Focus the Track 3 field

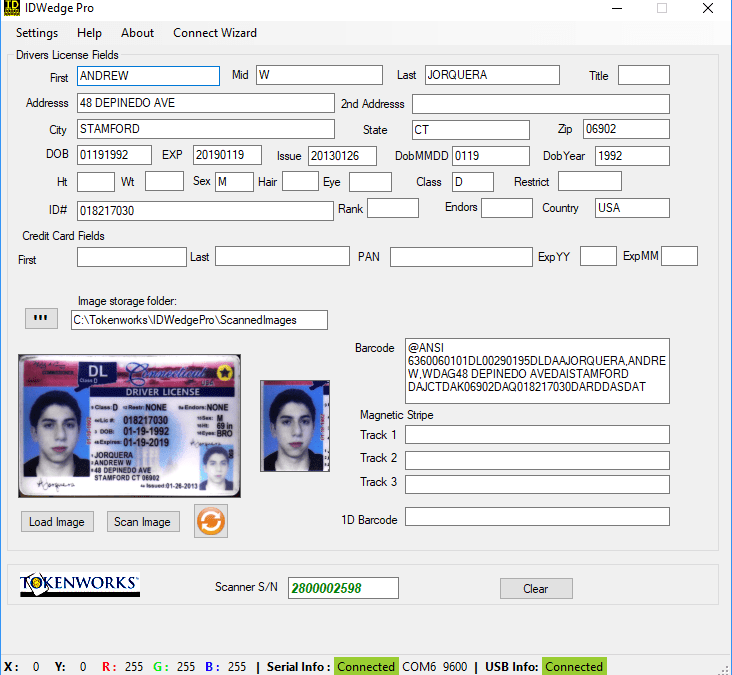tap(537, 485)
